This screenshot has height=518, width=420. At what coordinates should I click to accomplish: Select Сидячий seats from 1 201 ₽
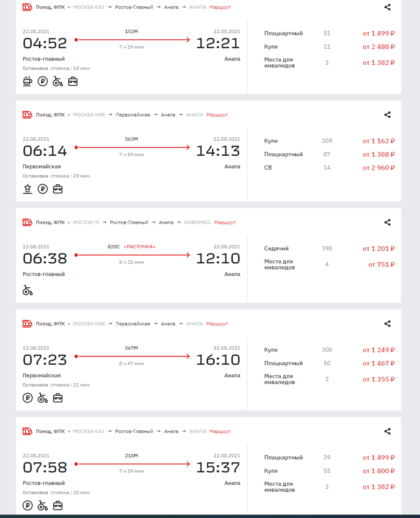tap(329, 249)
